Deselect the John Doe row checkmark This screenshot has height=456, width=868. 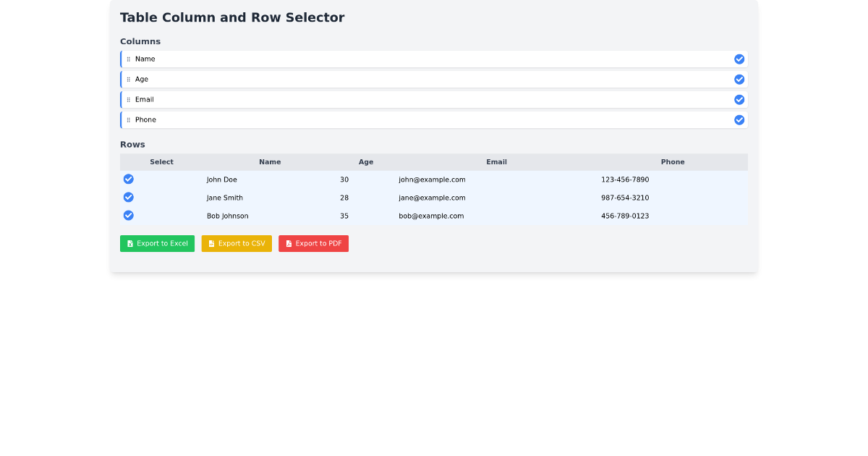(x=128, y=179)
